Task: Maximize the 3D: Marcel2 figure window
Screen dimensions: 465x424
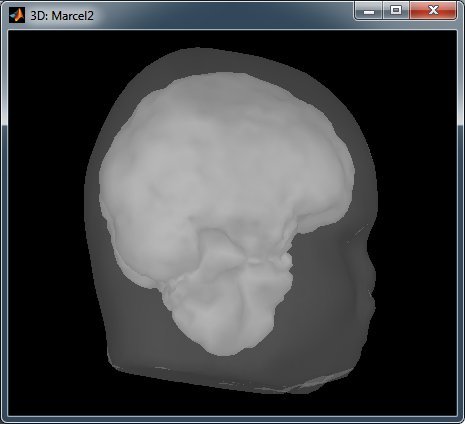Action: [x=396, y=11]
